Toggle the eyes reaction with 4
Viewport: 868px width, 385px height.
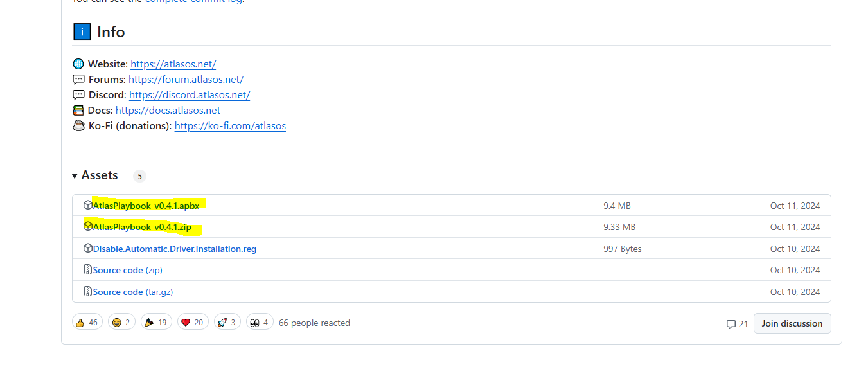(x=260, y=323)
